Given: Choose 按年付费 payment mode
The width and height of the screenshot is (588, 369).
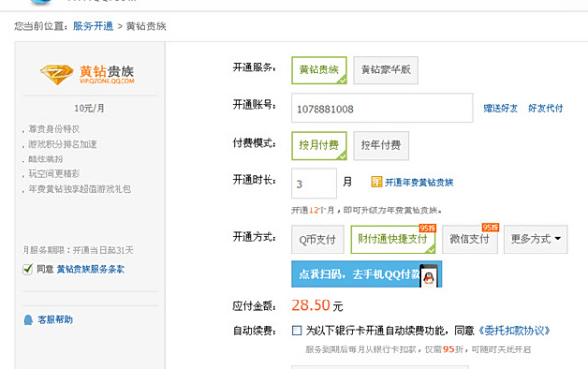Looking at the screenshot, I should pyautogui.click(x=381, y=146).
